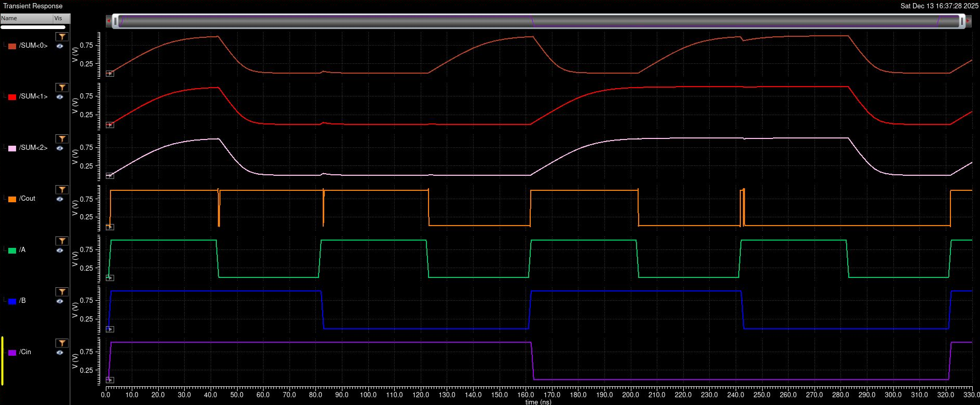Screen dimensions: 980x405
Task: Click the orange /Cout color swatch
Action: 12,199
